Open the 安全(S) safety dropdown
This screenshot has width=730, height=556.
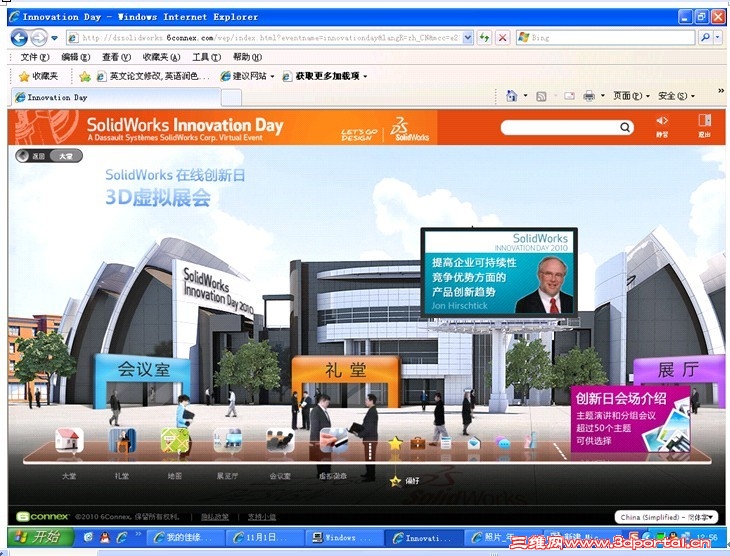click(676, 96)
